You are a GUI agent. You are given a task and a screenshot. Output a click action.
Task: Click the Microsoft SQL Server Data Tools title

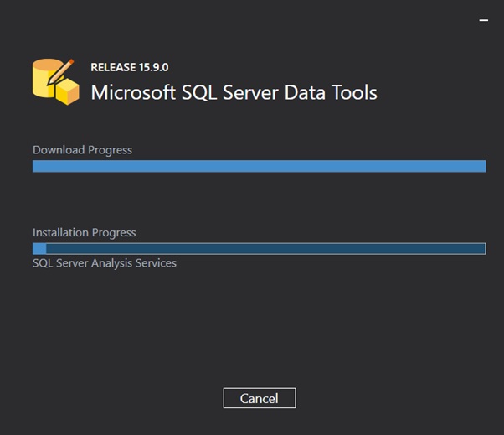[234, 93]
